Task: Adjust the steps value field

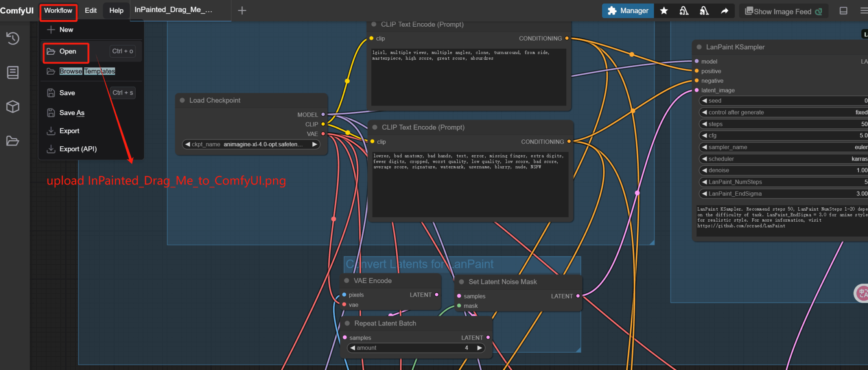Action: [x=784, y=124]
